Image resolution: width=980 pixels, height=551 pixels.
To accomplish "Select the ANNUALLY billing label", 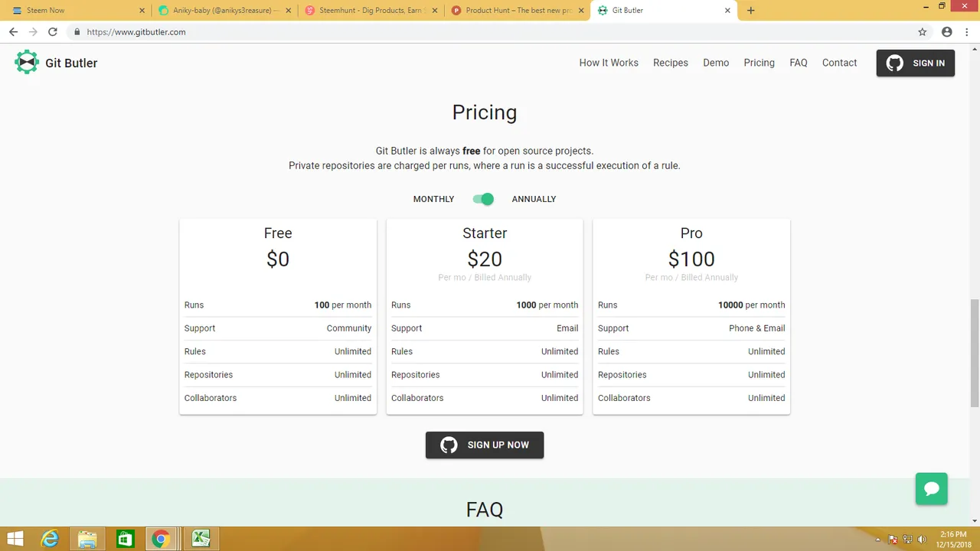I will tap(534, 199).
